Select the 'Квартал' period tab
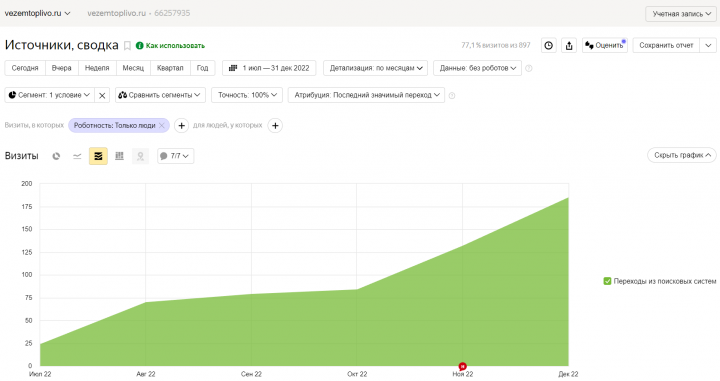The image size is (720, 381). (170, 68)
